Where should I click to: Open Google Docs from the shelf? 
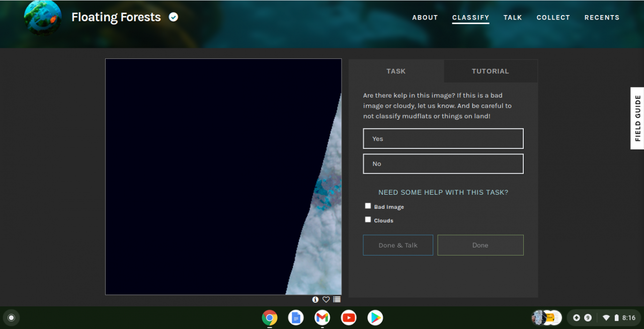point(296,317)
